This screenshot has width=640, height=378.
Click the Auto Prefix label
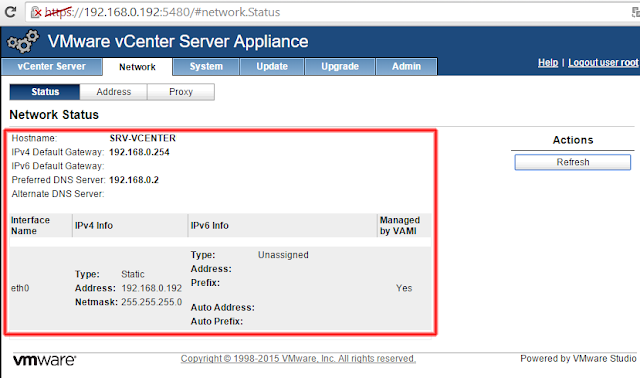pyautogui.click(x=217, y=321)
